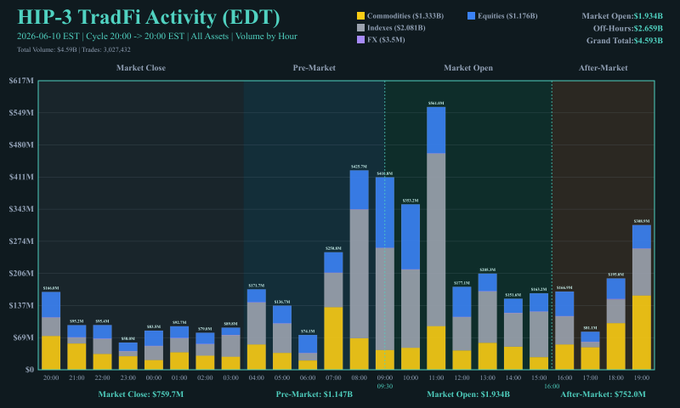Click the blue Equities segment of the 11:00 bar

436,130
